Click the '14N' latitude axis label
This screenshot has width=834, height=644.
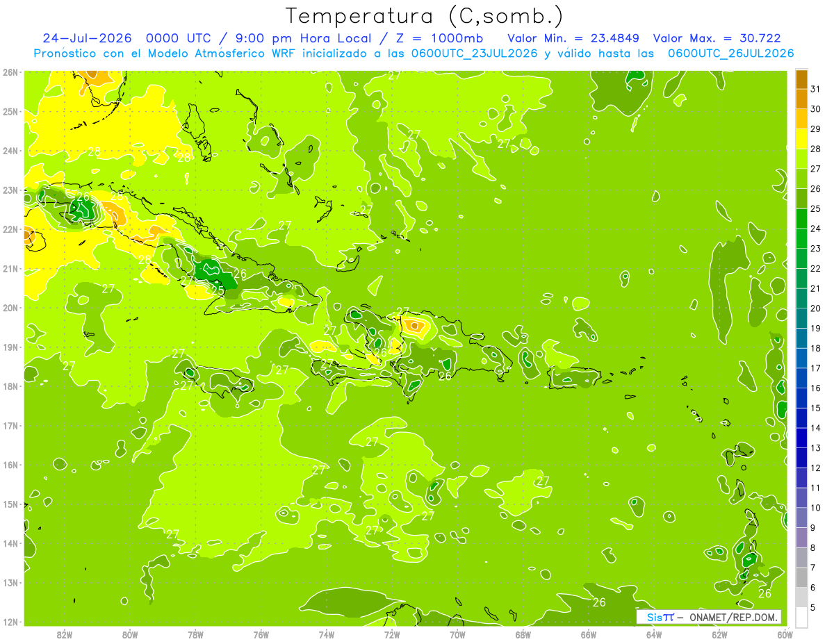click(10, 543)
